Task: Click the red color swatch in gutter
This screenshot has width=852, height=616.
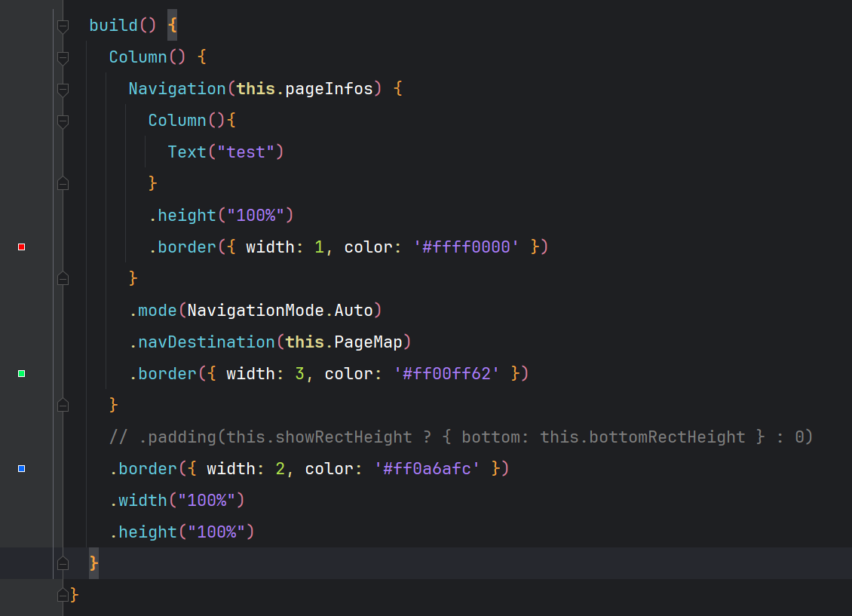Action: click(x=22, y=247)
